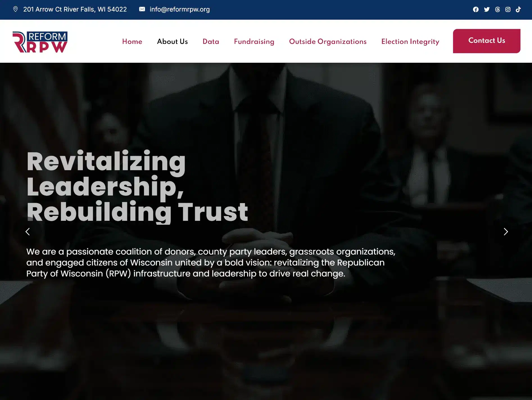Click the location pin icon
Screen dimensions: 532x400
[x=15, y=9]
